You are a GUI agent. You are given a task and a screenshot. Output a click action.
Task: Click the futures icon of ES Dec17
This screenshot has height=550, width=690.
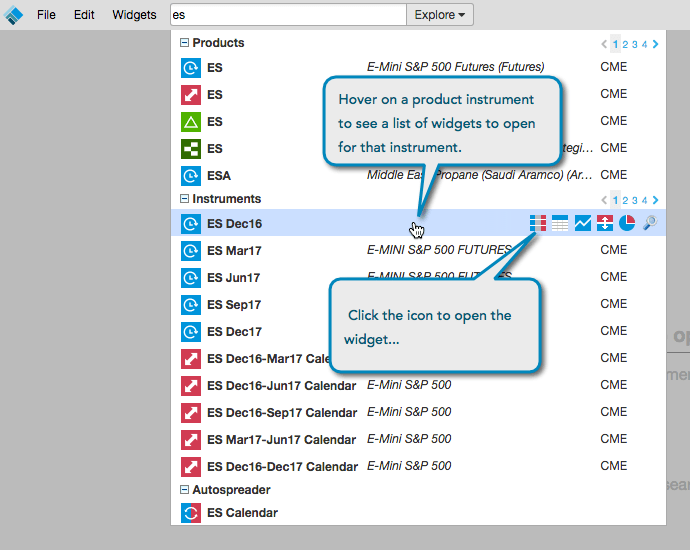[x=191, y=332]
